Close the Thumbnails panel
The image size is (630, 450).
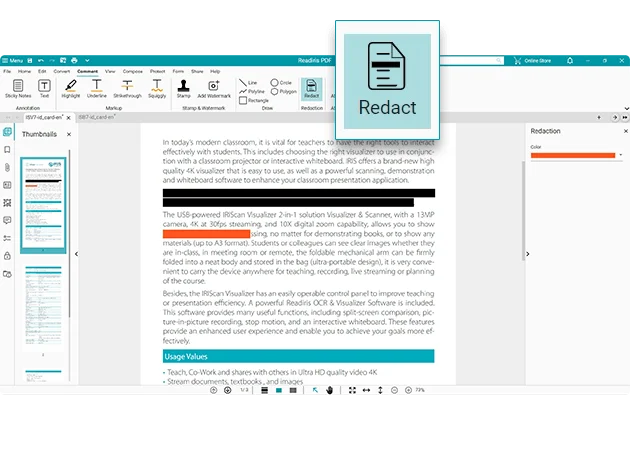click(69, 134)
